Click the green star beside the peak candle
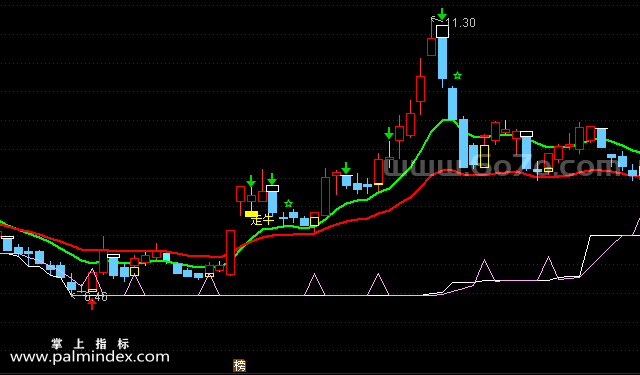The height and width of the screenshot is (375, 640). click(x=457, y=75)
